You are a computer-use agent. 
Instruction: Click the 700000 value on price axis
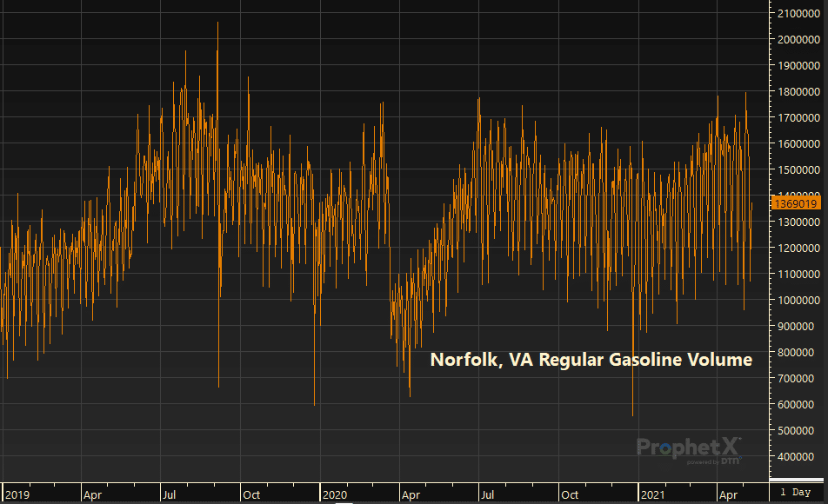(x=796, y=378)
